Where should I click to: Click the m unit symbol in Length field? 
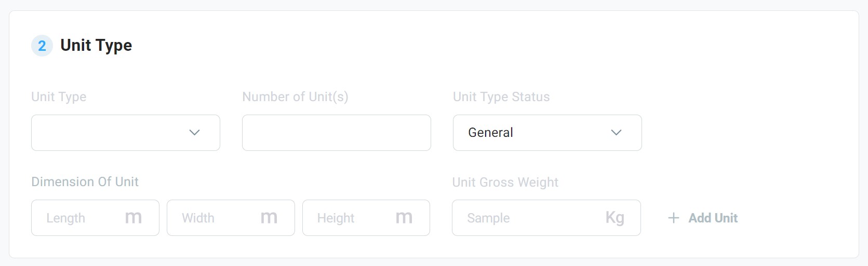coord(133,218)
